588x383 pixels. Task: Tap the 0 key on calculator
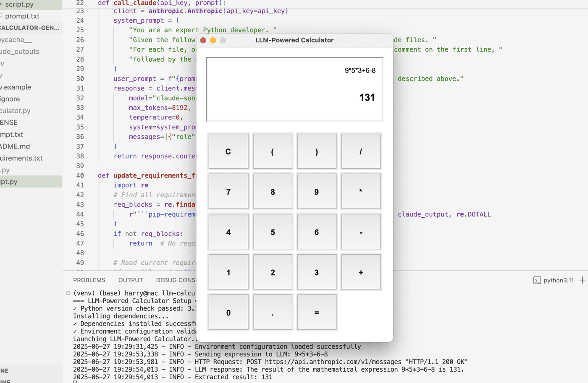pos(228,313)
